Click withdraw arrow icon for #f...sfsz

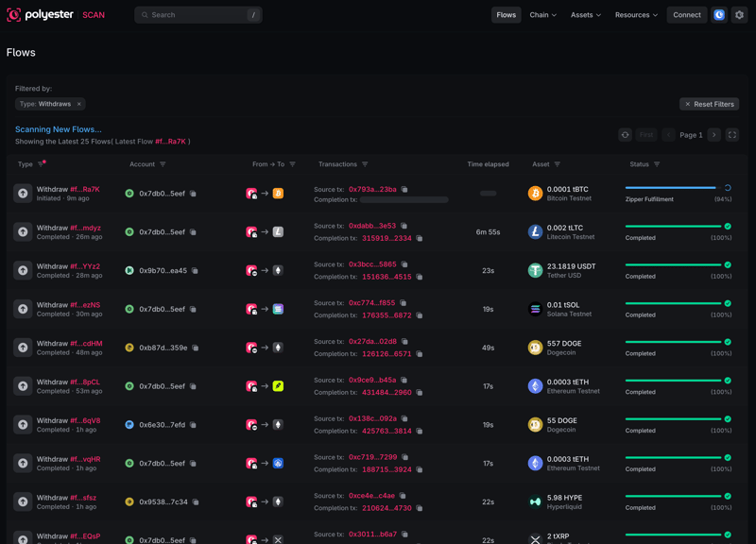tap(23, 502)
